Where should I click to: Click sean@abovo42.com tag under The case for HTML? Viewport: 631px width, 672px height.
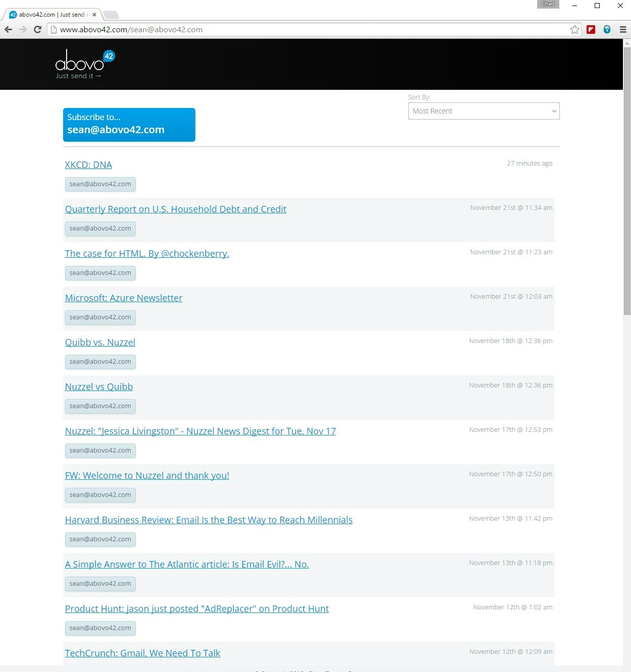coord(100,273)
